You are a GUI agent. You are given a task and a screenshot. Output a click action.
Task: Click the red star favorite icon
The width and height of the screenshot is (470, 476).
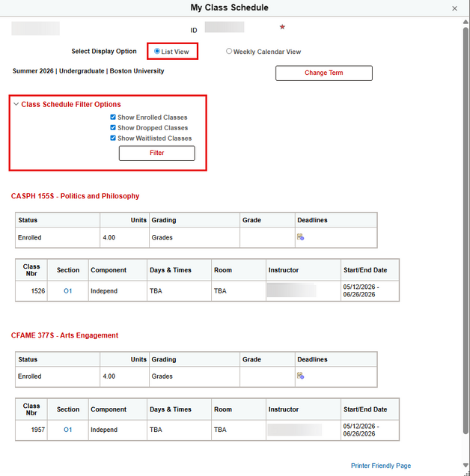click(282, 27)
